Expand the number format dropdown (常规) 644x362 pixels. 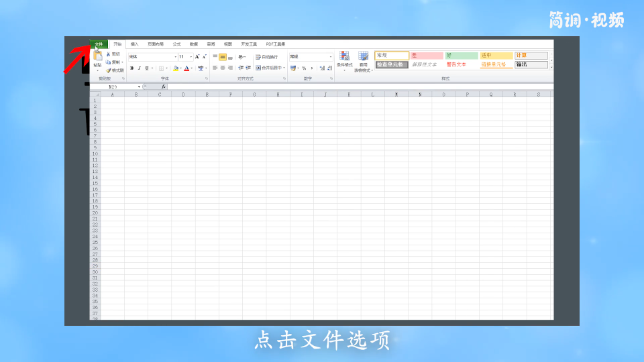[331, 57]
